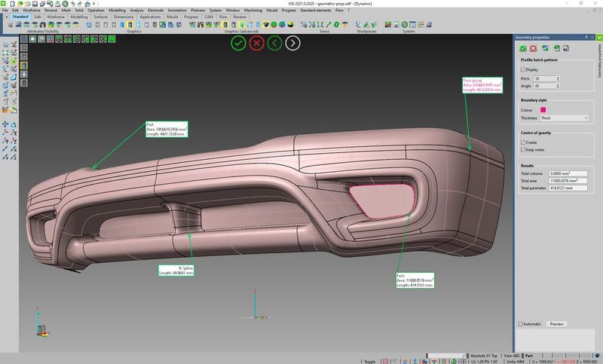Toggle the Create centre of gravity checkbox
603x364 pixels.
point(523,142)
